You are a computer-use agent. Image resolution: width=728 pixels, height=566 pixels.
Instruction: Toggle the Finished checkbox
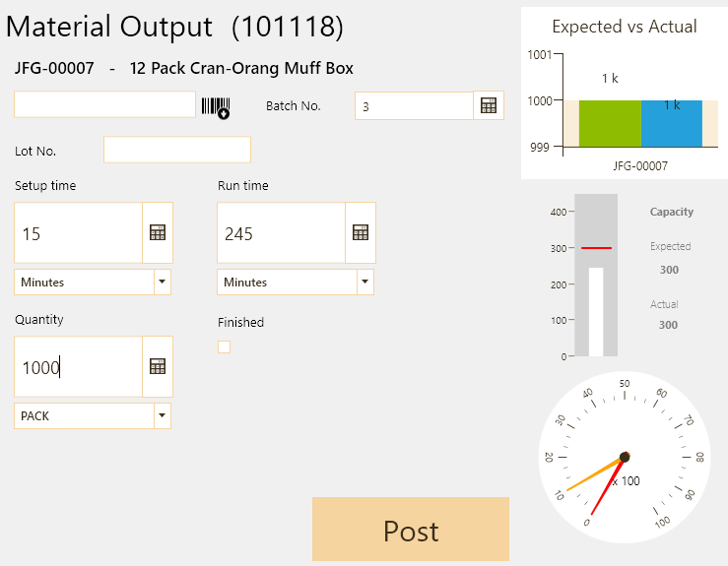coord(225,347)
